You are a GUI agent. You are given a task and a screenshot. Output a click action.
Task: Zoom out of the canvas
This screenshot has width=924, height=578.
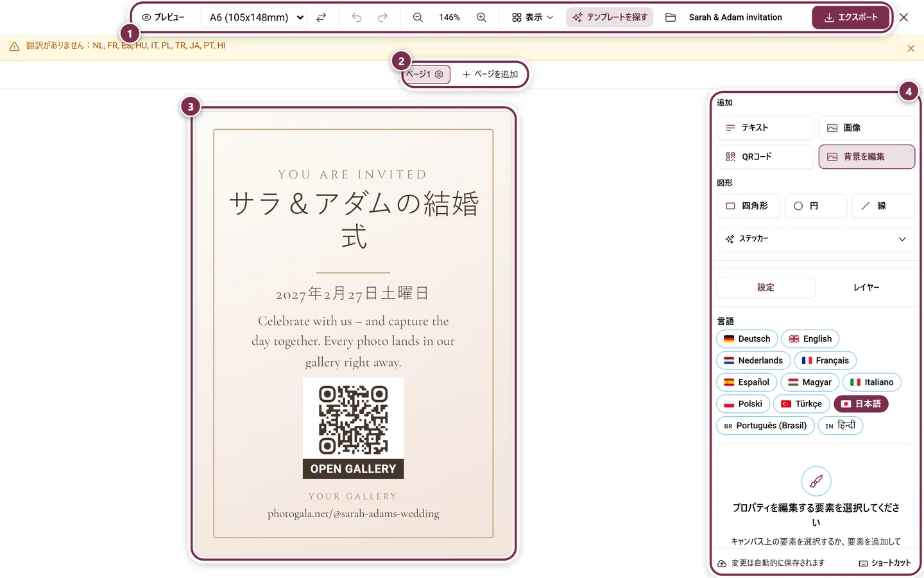(418, 17)
